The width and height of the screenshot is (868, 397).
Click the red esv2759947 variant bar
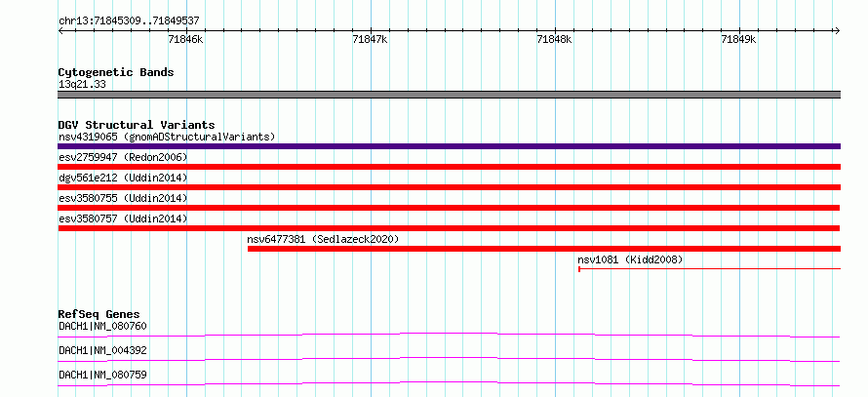pos(450,167)
